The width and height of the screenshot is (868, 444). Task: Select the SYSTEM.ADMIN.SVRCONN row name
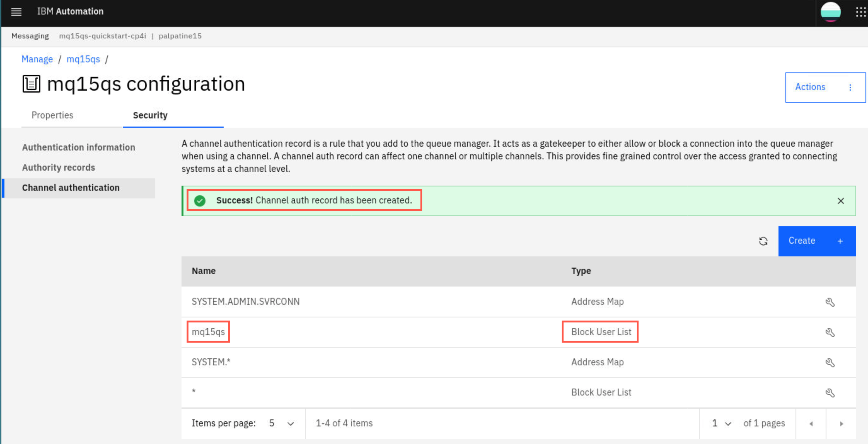click(246, 302)
